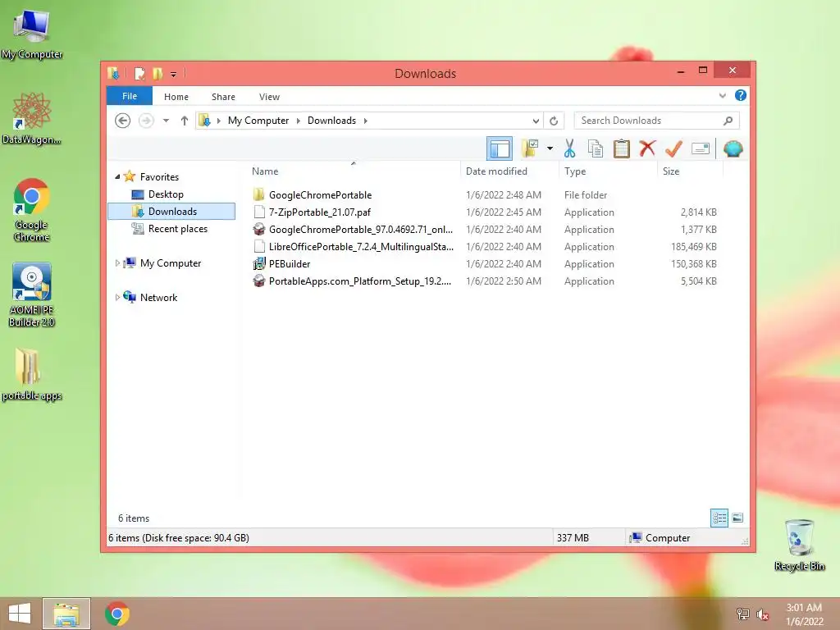Open the Recycle Bin
The image size is (840, 630).
(799, 546)
